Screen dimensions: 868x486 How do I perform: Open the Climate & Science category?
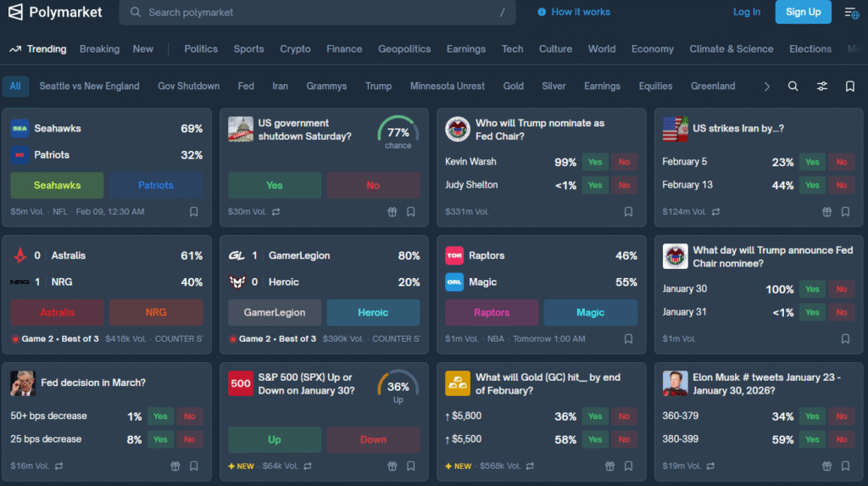[x=732, y=49]
